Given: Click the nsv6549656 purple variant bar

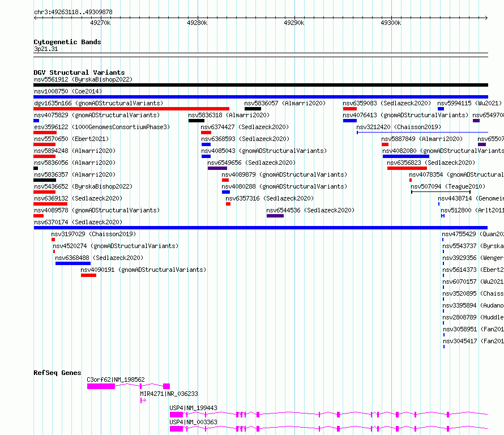Looking at the screenshot, I should pos(217,168).
